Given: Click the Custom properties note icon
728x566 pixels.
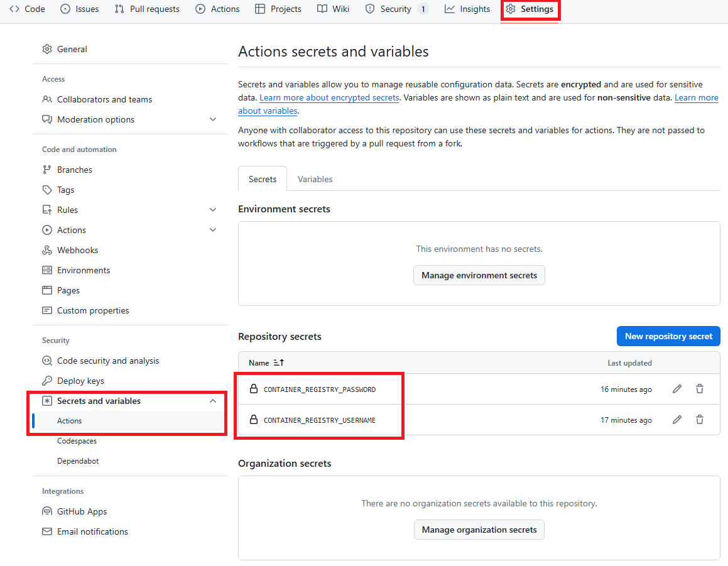Looking at the screenshot, I should coord(47,310).
